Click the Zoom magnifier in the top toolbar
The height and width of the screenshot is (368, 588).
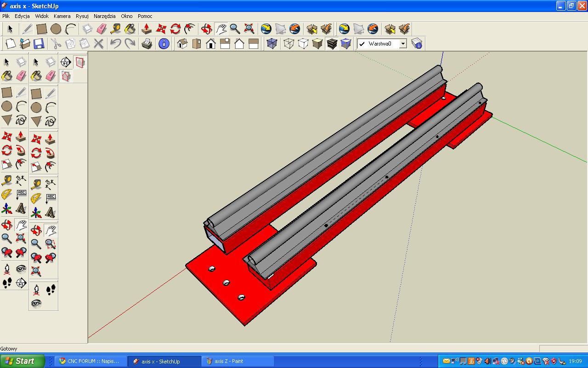(235, 29)
